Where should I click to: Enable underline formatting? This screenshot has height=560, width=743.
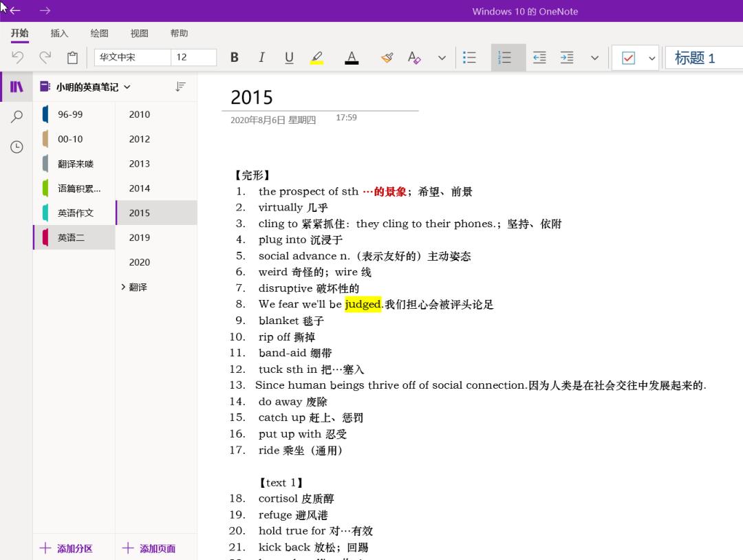click(289, 57)
